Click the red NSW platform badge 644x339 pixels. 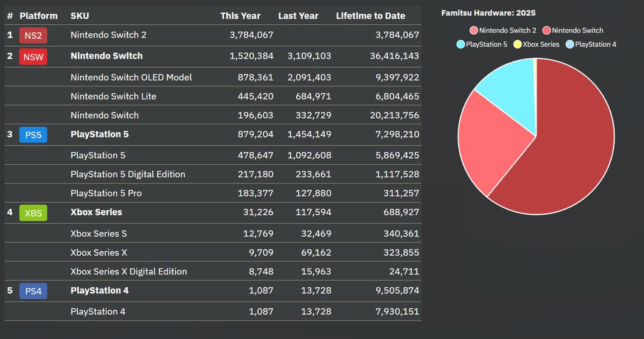point(33,57)
